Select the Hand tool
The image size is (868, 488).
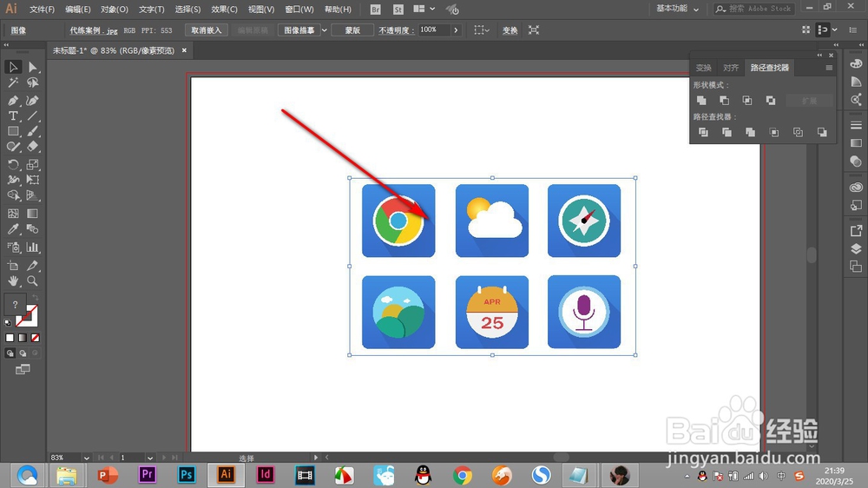click(x=13, y=280)
